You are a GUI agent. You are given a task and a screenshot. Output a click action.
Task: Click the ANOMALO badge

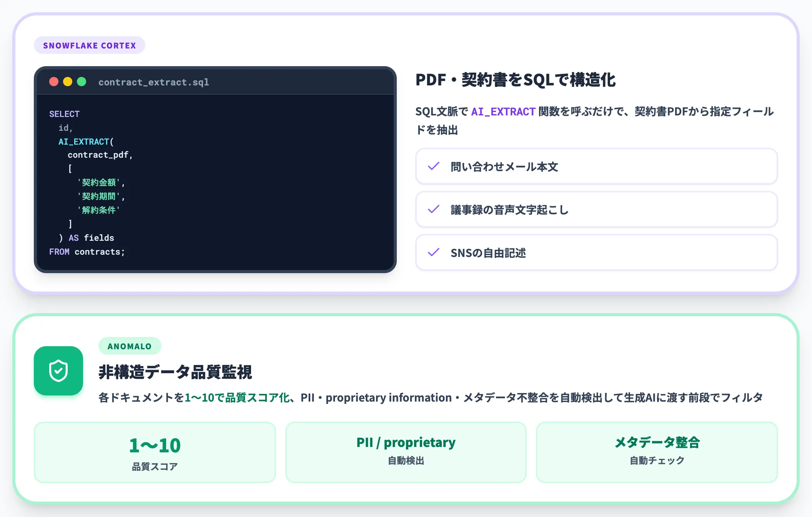[x=130, y=346]
